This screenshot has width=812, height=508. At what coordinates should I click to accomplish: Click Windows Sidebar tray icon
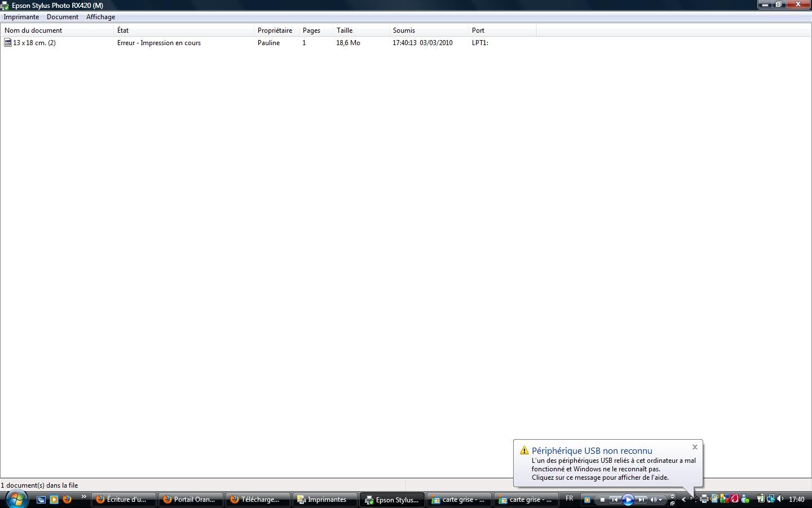click(x=714, y=499)
